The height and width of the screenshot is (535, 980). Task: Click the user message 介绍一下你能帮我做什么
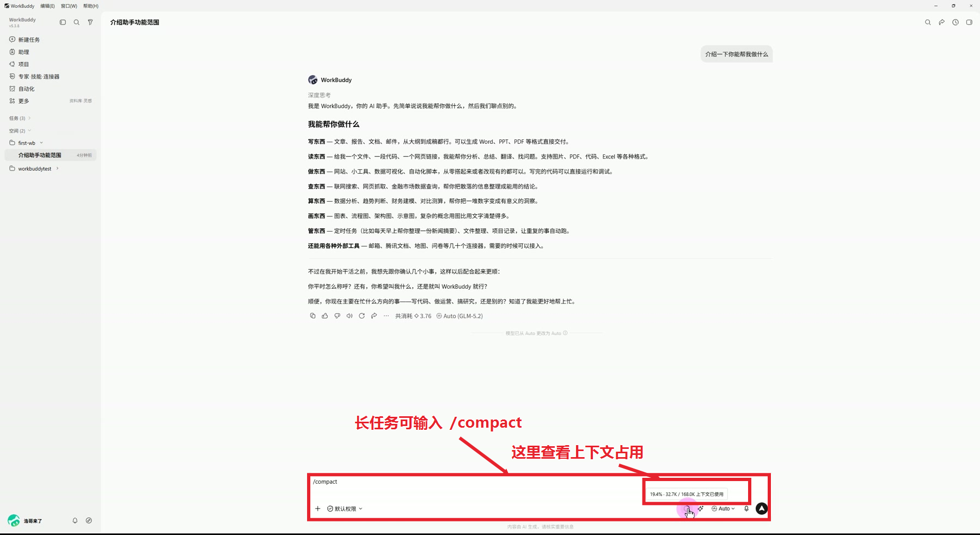coord(737,54)
